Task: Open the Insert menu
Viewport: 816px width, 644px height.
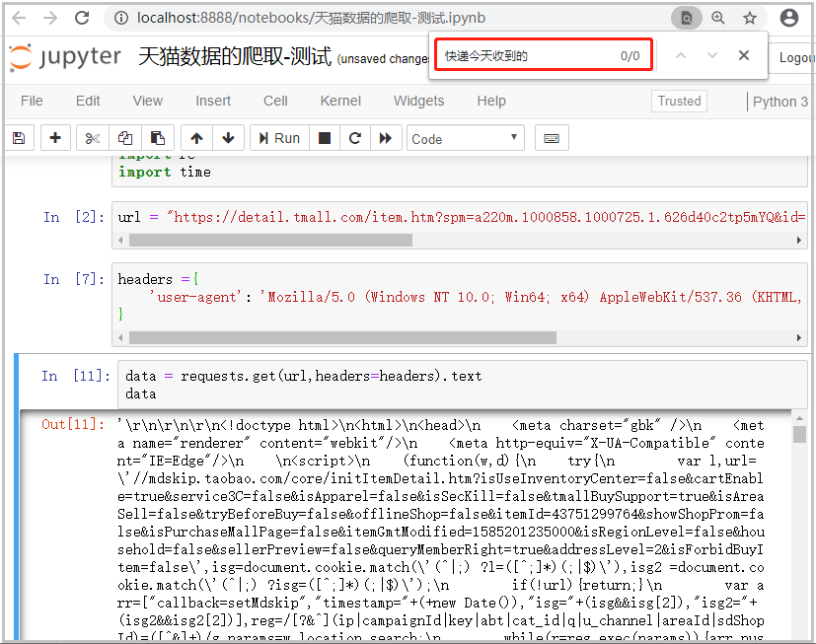Action: coord(213,101)
